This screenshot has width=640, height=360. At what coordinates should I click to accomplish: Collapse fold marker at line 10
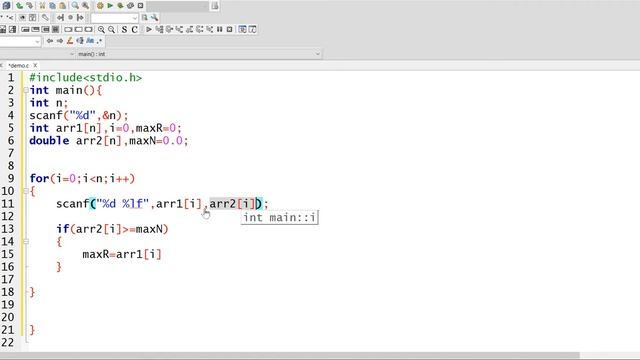[x=26, y=191]
